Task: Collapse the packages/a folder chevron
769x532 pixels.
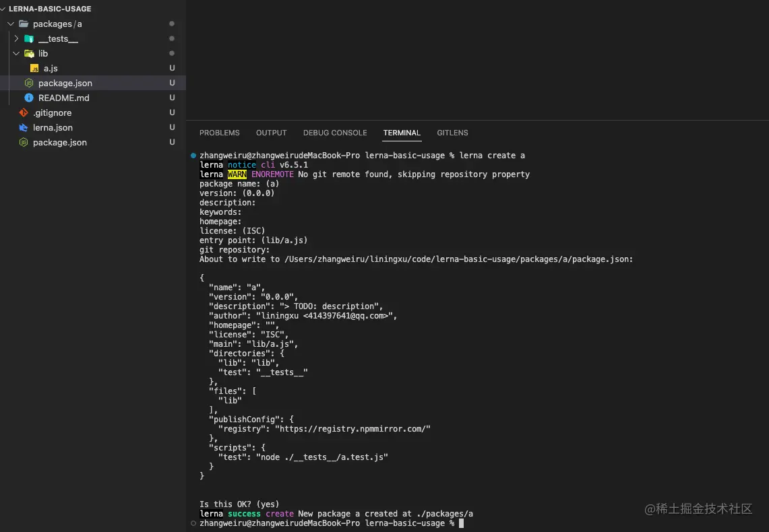Action: 11,24
